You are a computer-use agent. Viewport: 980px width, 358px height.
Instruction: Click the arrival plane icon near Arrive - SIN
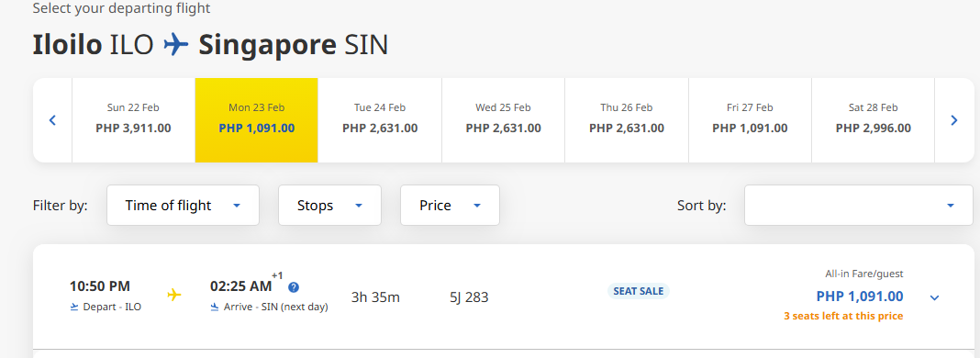(215, 307)
